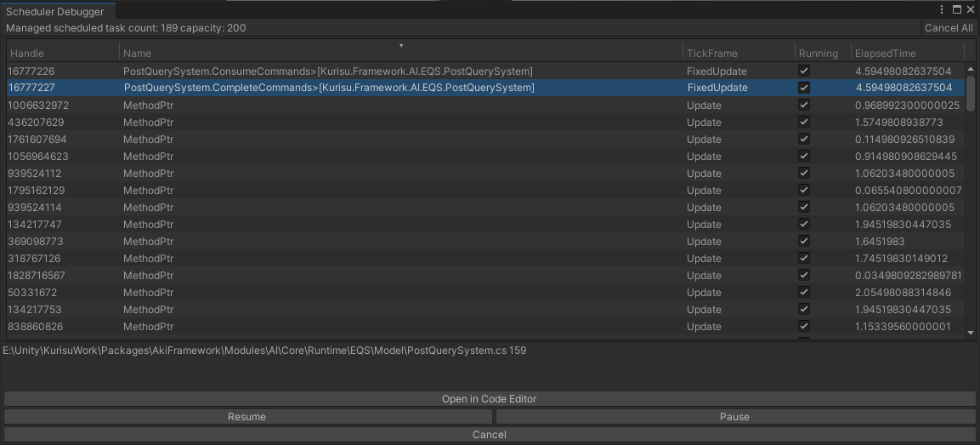Click elapsed time 1.15339560000001

click(x=903, y=326)
